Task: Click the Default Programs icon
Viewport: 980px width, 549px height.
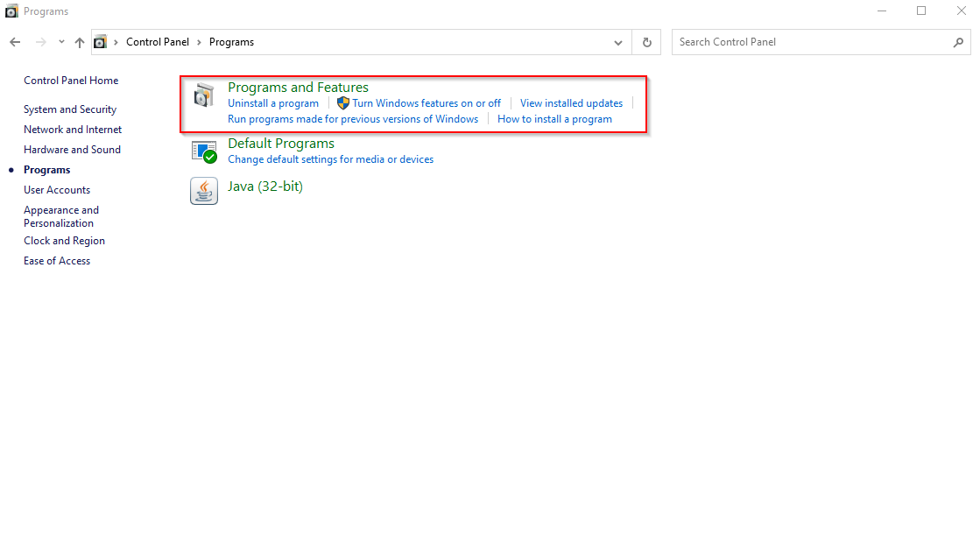Action: [204, 151]
